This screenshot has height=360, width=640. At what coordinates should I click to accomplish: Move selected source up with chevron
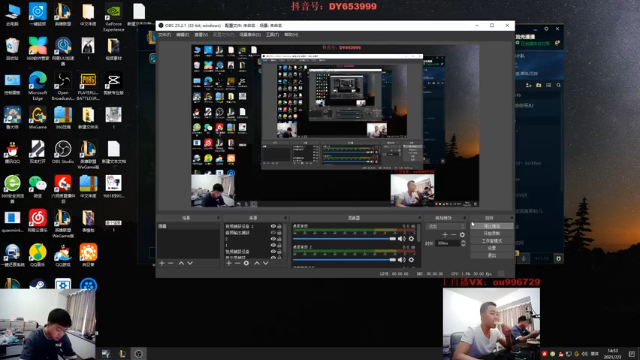[257, 263]
